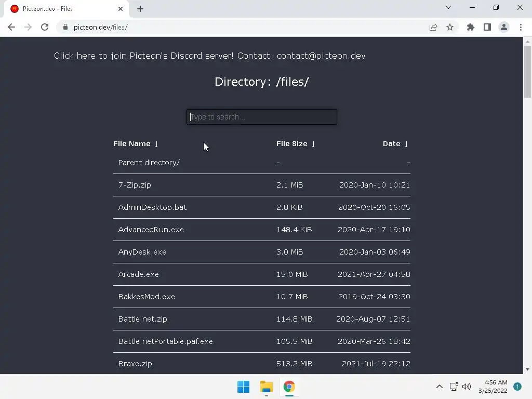Open the Chrome profile avatar
Screen dimensions: 532x399
(504, 27)
